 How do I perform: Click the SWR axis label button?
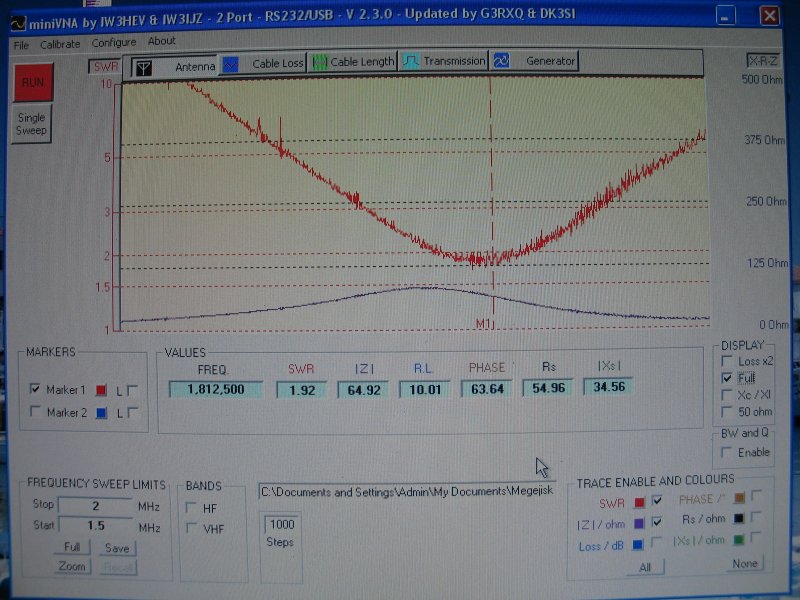coord(105,67)
